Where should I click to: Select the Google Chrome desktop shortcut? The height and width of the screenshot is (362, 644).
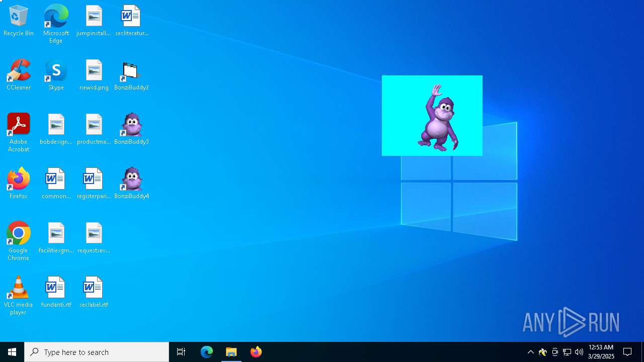[19, 241]
